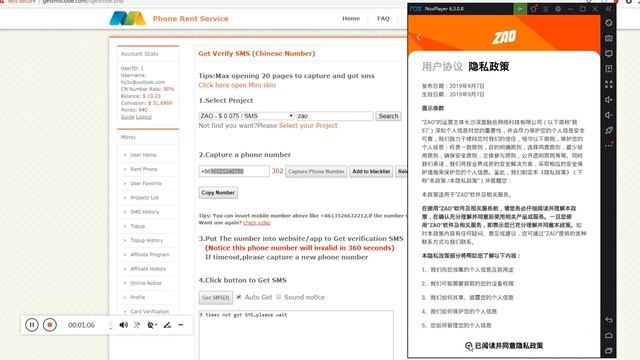Open FAQ in top navigation
Screen dimensions: 640x360
pos(383,18)
